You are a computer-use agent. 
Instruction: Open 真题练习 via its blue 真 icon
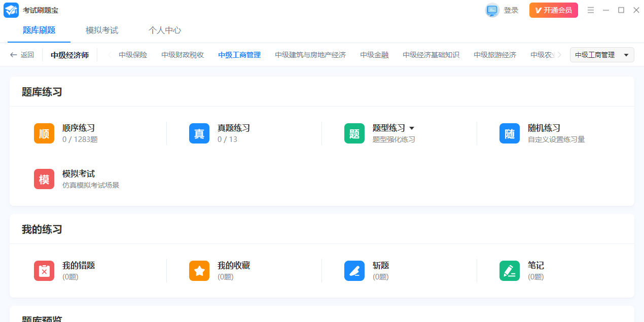point(199,133)
